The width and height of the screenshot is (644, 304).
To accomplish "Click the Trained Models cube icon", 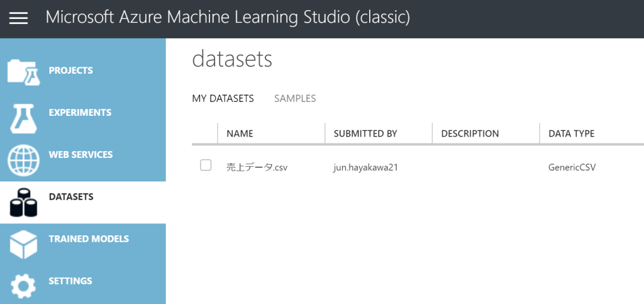I will (x=23, y=244).
